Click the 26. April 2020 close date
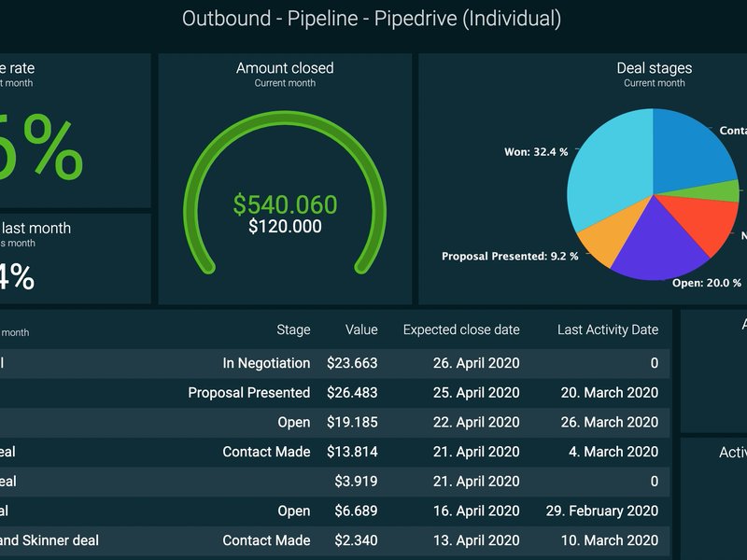Image resolution: width=747 pixels, height=560 pixels. click(x=476, y=363)
